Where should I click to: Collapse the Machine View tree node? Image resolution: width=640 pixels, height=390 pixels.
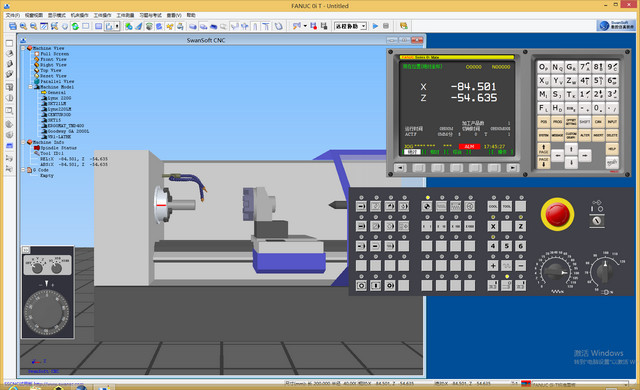tap(23, 48)
